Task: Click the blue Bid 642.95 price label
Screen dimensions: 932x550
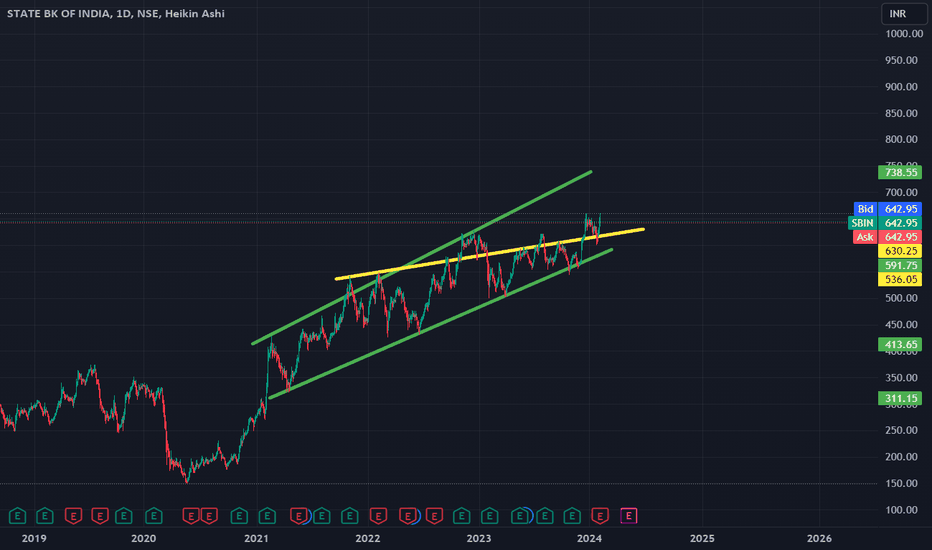Action: (888, 209)
